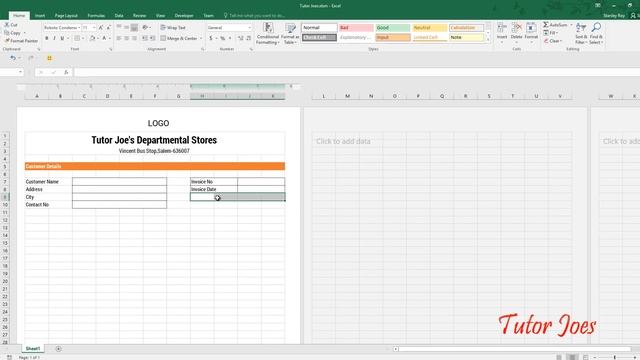
Task: Apply the Font Color button
Action: (104, 38)
